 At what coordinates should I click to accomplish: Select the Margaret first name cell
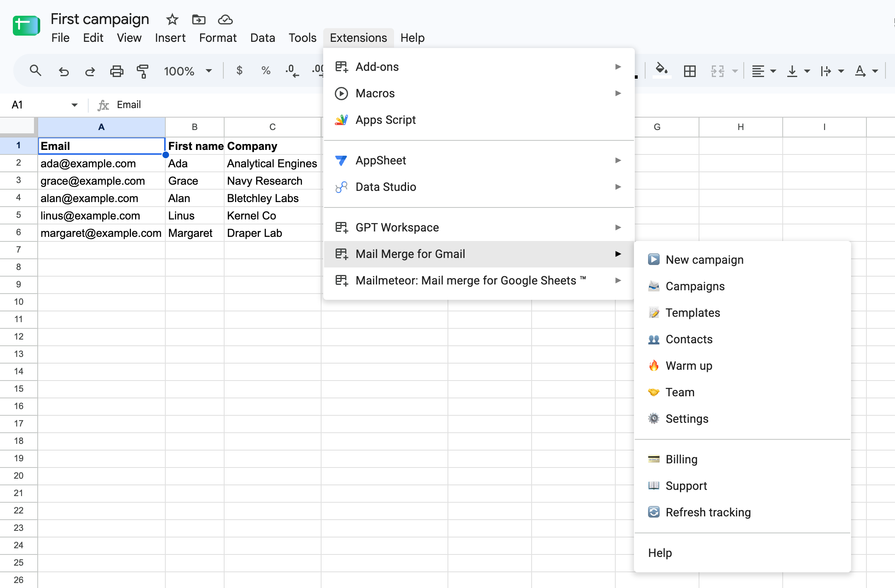click(195, 233)
